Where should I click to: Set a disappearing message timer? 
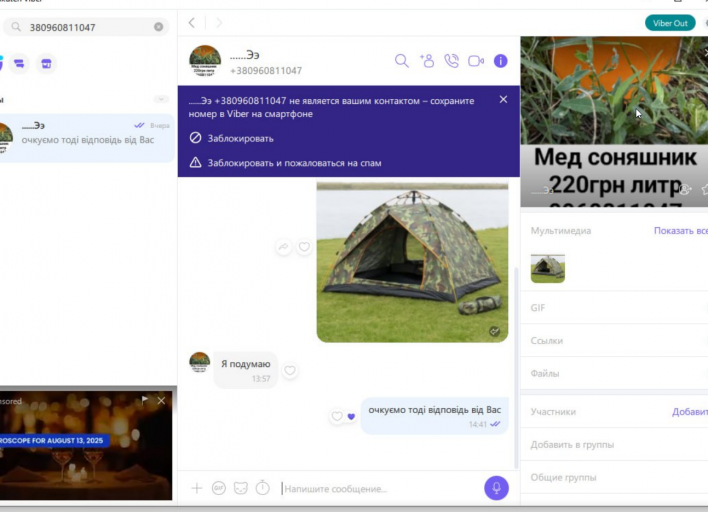coord(262,488)
